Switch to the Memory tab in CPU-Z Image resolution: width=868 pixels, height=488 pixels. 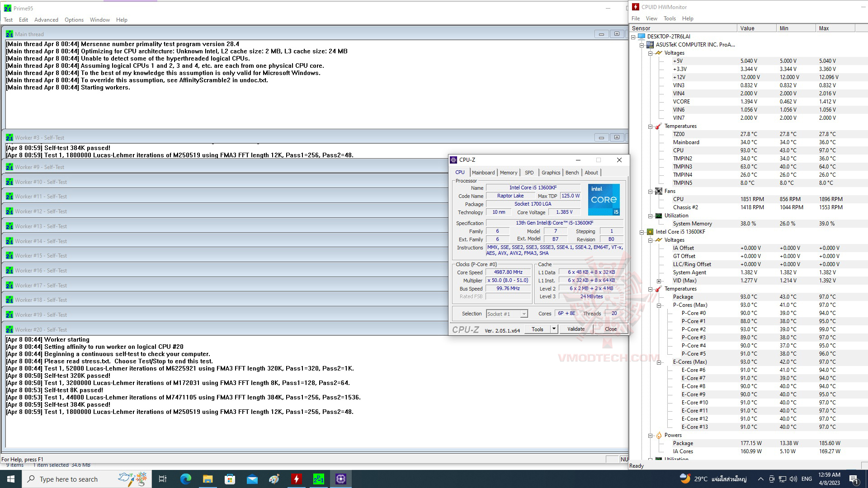tap(509, 173)
